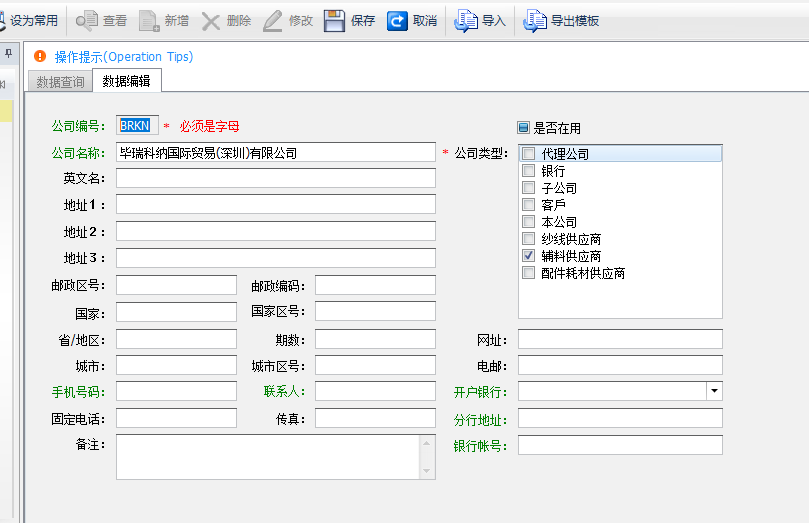Click the 导出模板 export icon
Viewport: 809px width, 523px height.
coord(535,21)
